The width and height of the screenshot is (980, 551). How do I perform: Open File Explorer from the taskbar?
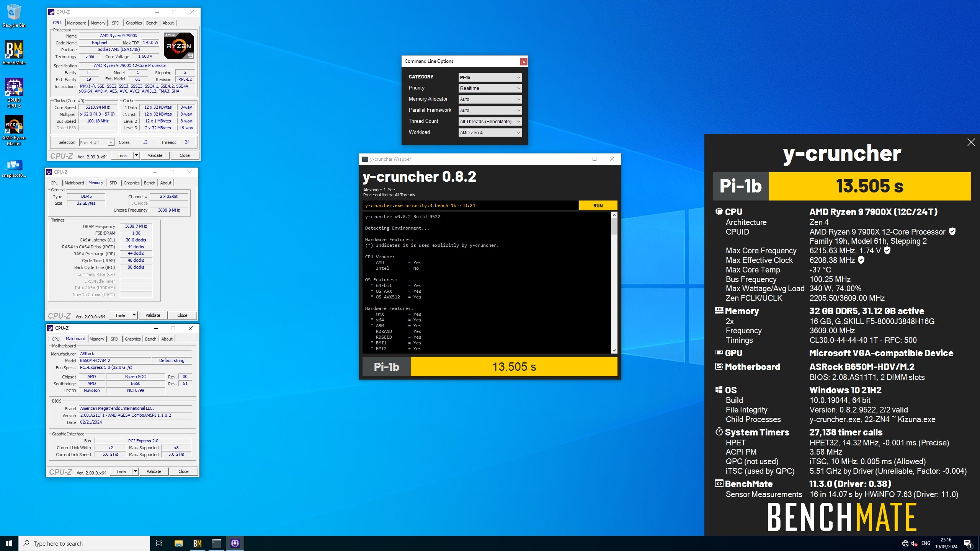tap(178, 543)
